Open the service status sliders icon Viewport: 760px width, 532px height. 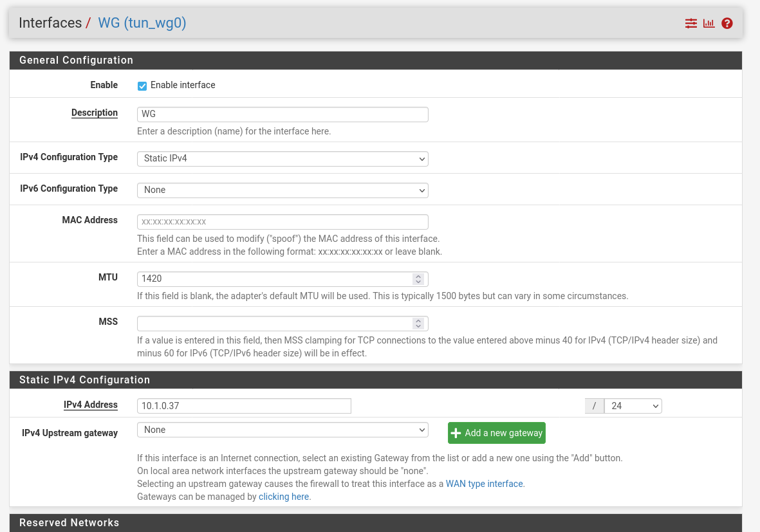click(690, 23)
